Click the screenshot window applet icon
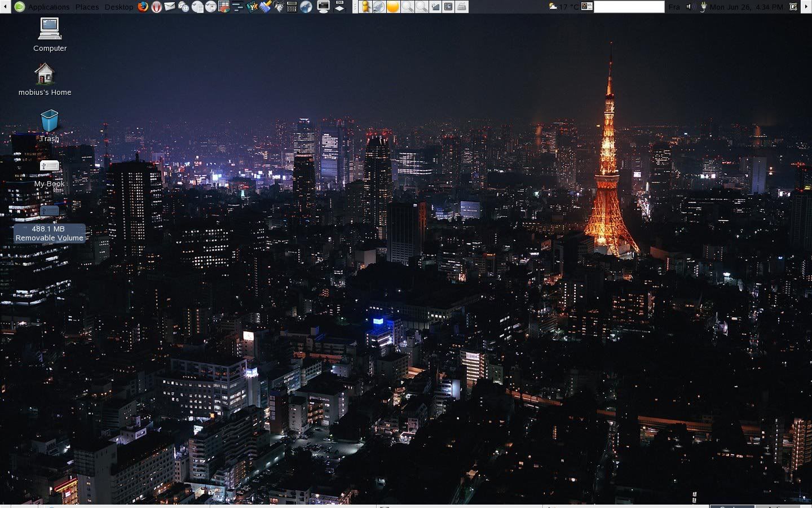This screenshot has height=508, width=812. (449, 7)
